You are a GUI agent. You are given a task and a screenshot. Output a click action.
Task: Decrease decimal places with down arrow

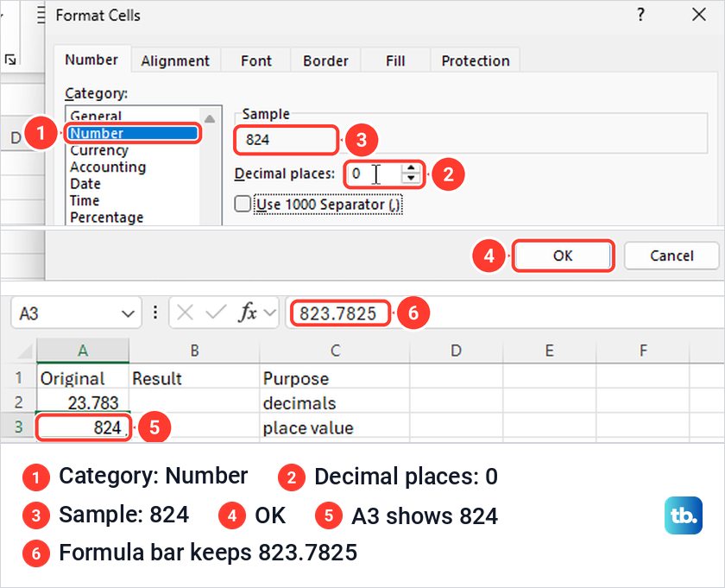click(411, 179)
